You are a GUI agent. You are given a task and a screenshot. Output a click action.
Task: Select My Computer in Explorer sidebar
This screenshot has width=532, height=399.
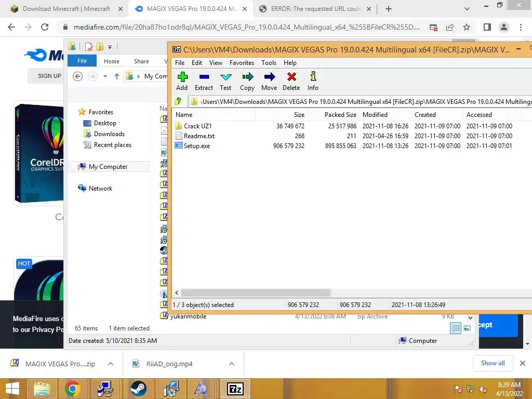108,167
